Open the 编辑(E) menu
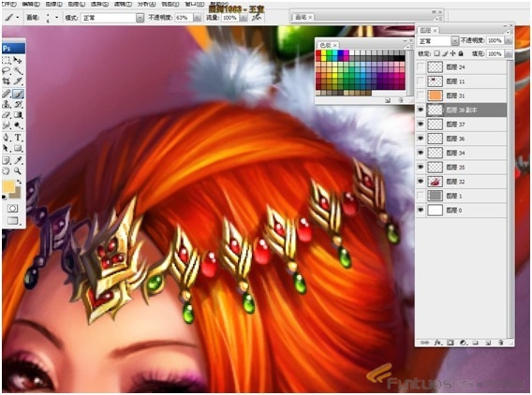This screenshot has width=532, height=395. [31, 5]
